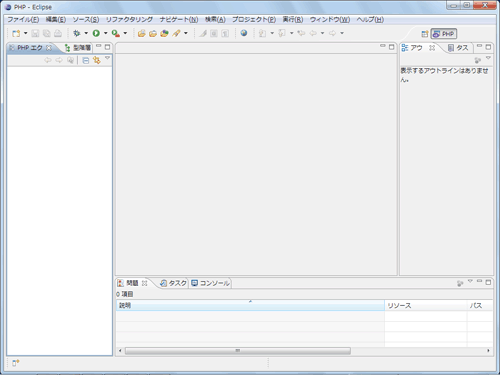500x375 pixels.
Task: Open the Previous Annotation dropdown arrow
Action: pos(292,33)
